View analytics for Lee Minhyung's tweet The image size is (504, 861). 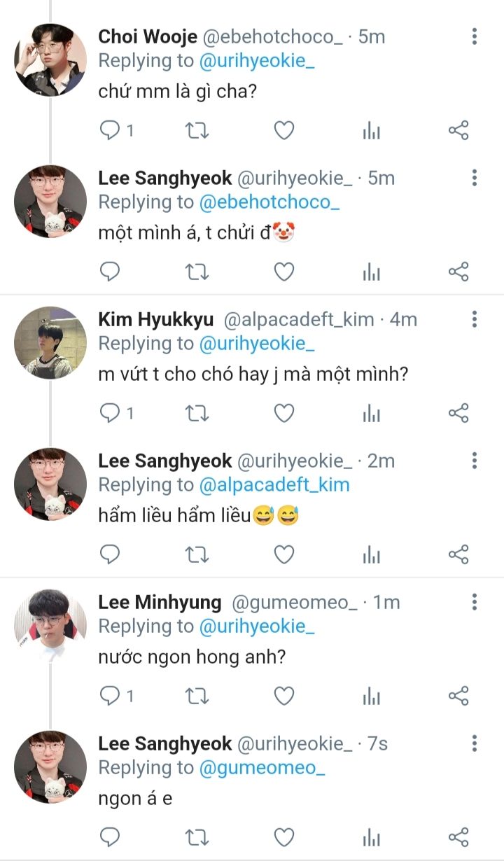371,696
